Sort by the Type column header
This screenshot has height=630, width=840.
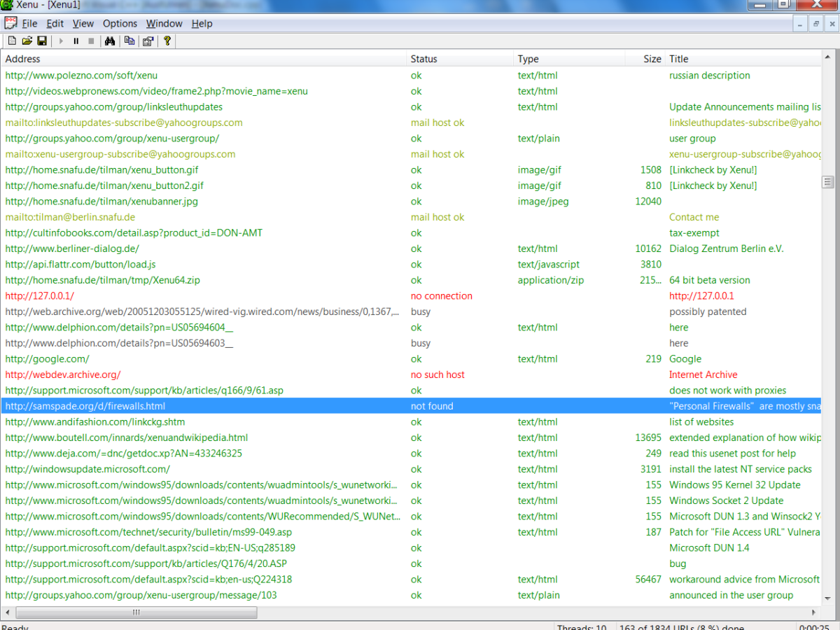(568, 59)
